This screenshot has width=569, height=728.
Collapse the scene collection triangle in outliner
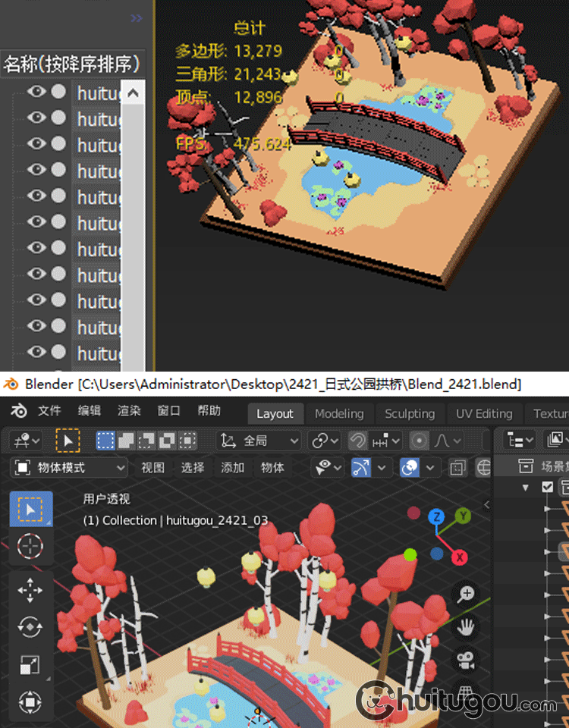click(x=525, y=488)
